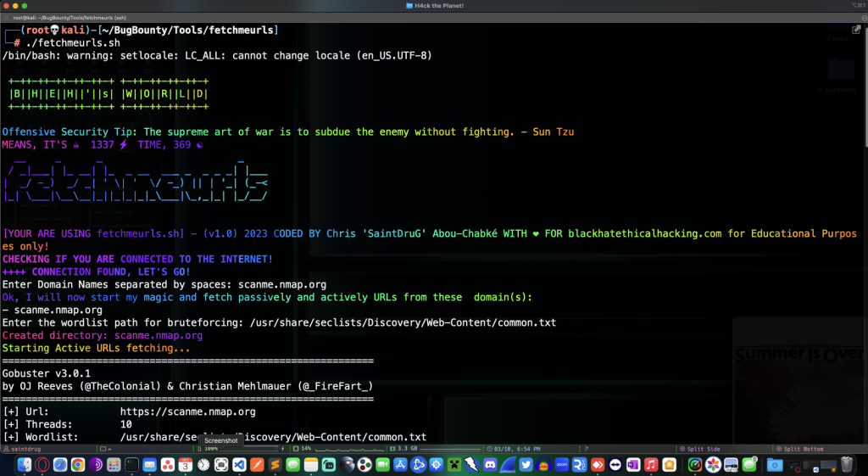
Task: Click Wordlist path common.txt in Gobuster output
Action: point(273,437)
